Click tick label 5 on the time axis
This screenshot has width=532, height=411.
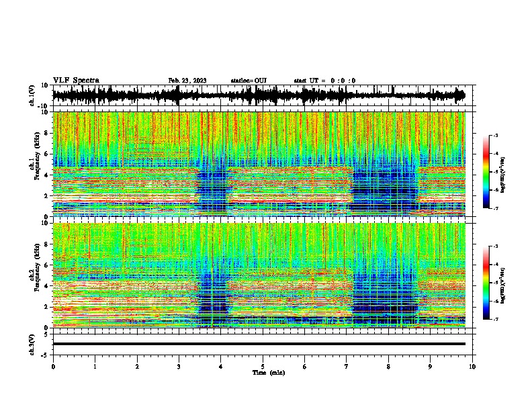point(263,367)
